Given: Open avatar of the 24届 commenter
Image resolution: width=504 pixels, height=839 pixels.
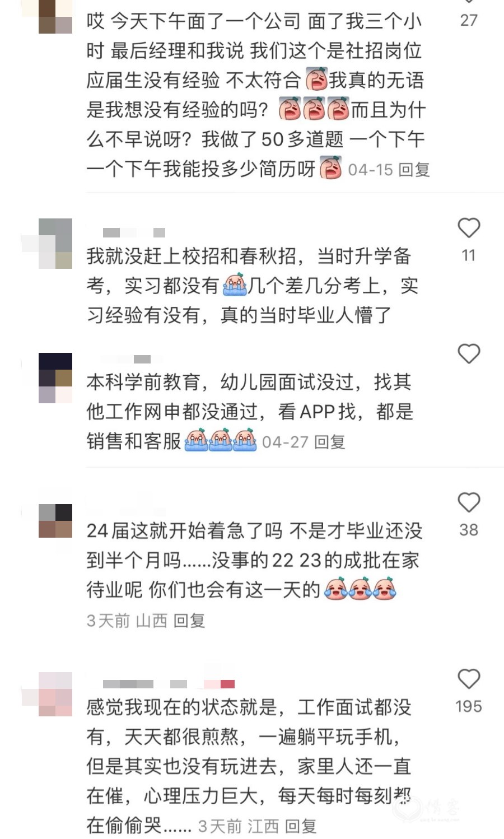Looking at the screenshot, I should coord(55,521).
